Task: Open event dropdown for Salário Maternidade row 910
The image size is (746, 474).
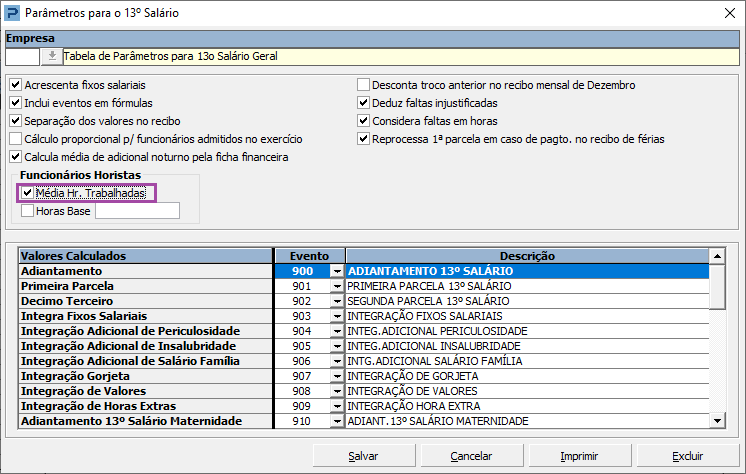Action: click(337, 421)
